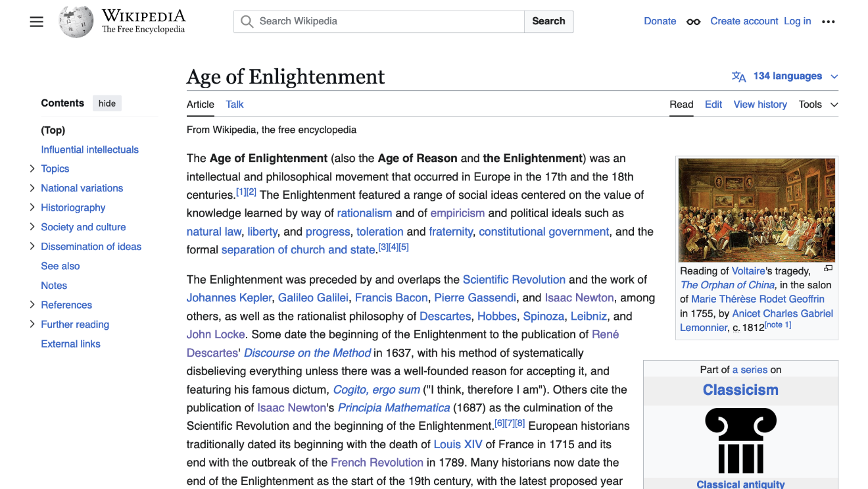Go to External links section
Screen dimensions: 868x489
point(71,344)
